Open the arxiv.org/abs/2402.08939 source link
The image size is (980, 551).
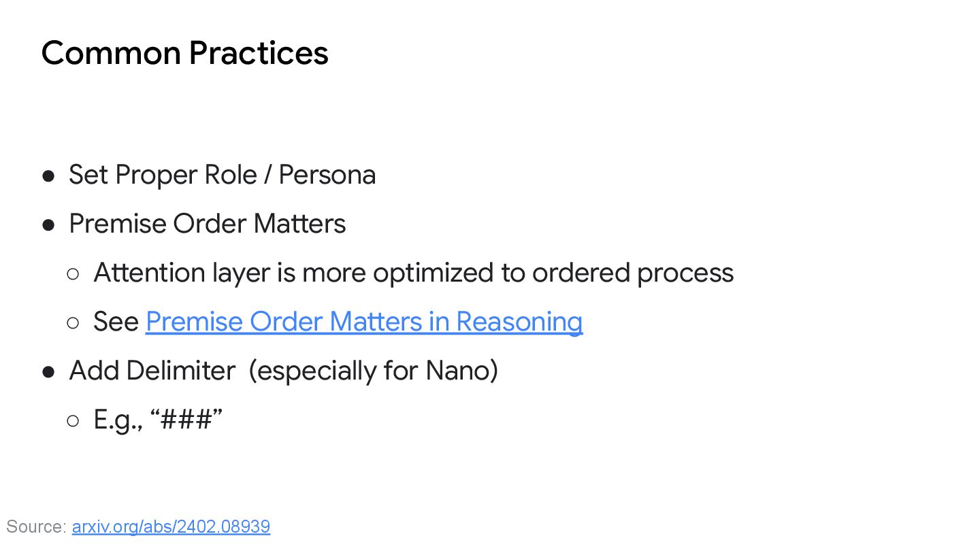coord(171,527)
